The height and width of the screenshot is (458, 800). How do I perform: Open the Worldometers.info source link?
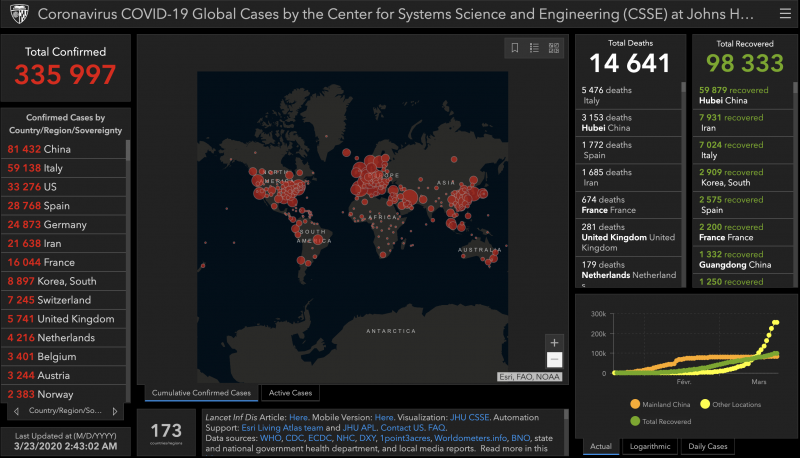tap(470, 438)
